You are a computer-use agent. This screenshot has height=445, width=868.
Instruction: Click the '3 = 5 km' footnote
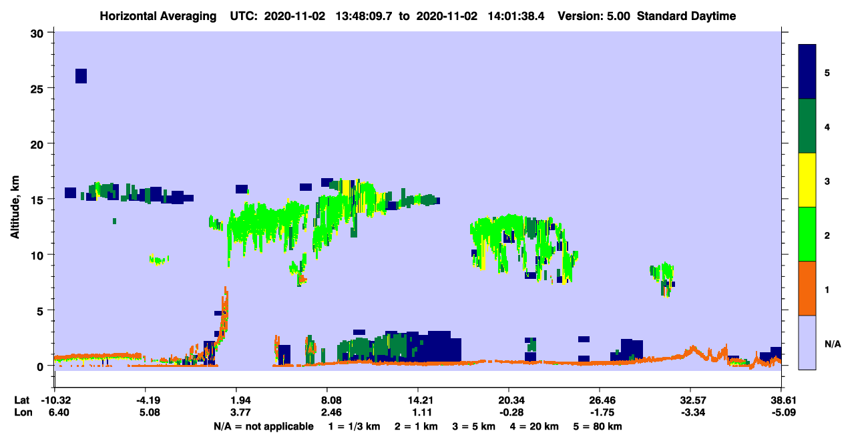[x=475, y=426]
